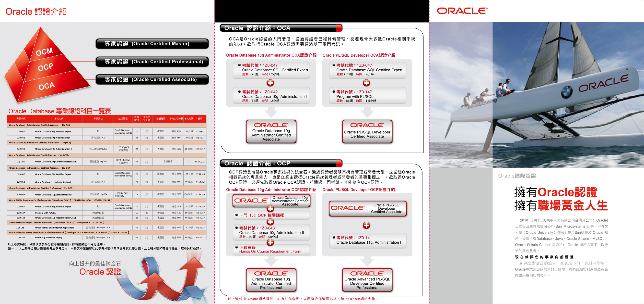Click 'Oracle Database 10g Administrator OCP認證介紹' heading
The height and width of the screenshot is (304, 644).
(271, 190)
